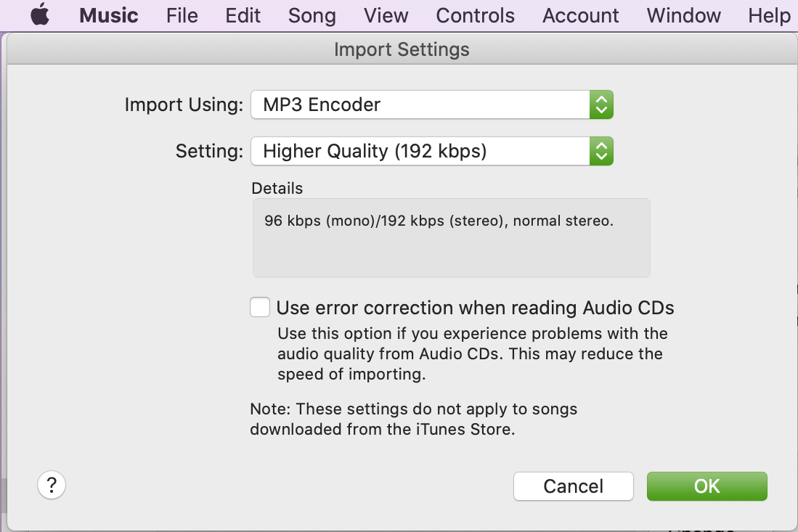Click the 'Use error correction' label text
Viewport: 798px width, 532px height.
[x=475, y=308]
